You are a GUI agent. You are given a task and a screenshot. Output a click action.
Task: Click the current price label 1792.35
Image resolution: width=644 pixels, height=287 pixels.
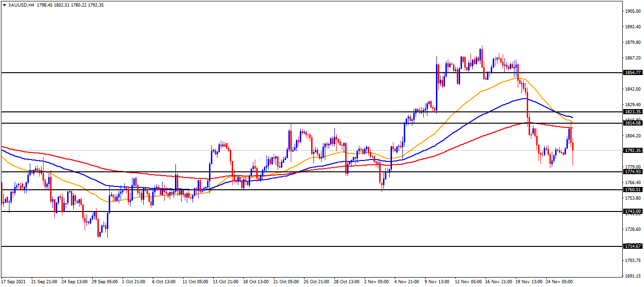click(633, 151)
